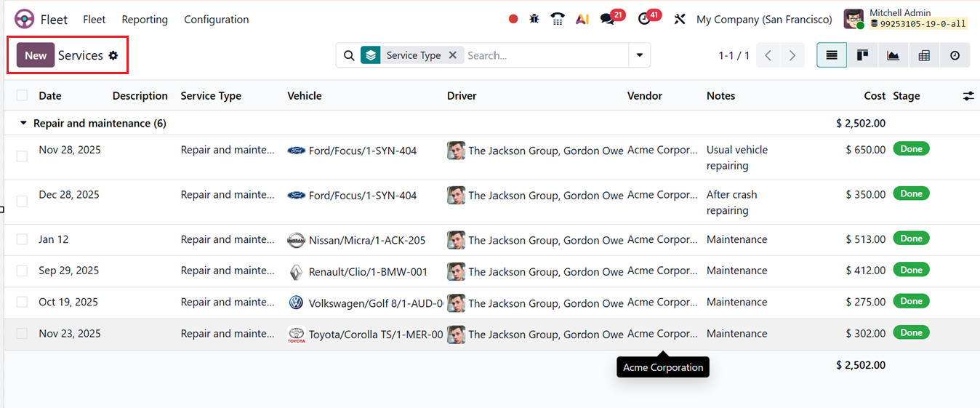Click Renault logo in Sep 29, 2025 row
Image resolution: width=980 pixels, height=408 pixels.
coord(296,272)
